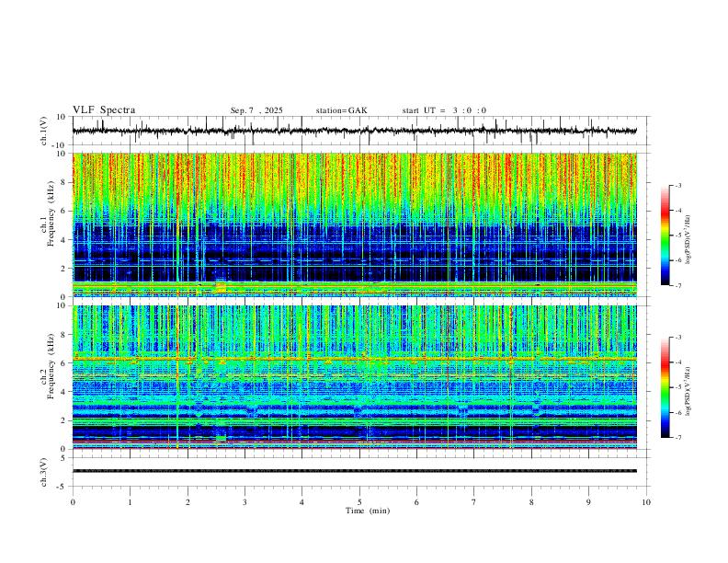728x563 pixels.
Task: Click the "VLF Spectra" title text
Action: (x=104, y=110)
